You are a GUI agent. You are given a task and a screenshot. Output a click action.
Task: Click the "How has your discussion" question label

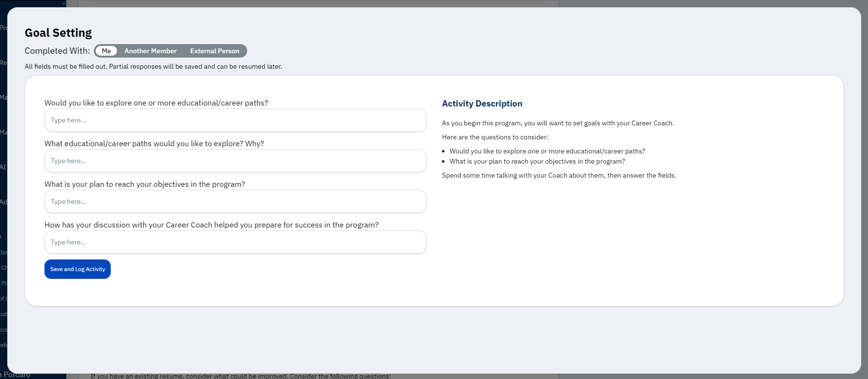click(211, 225)
